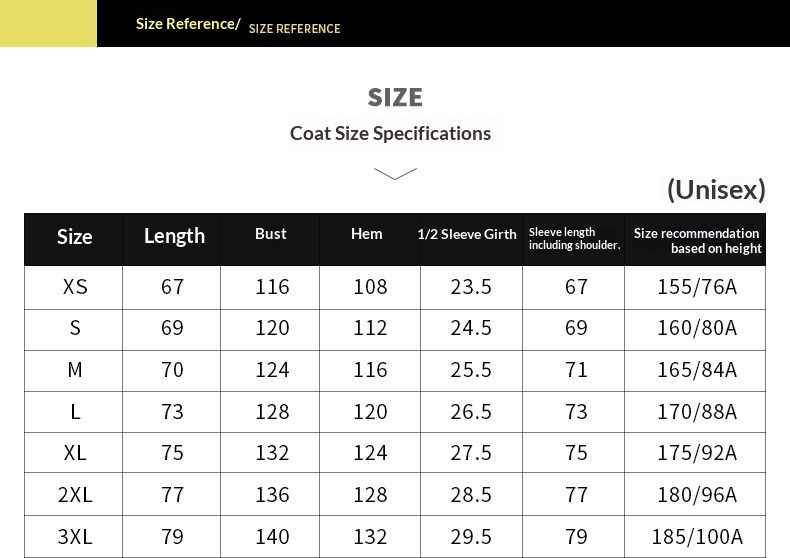Click the yellow Size Reference/ title text

coord(188,24)
